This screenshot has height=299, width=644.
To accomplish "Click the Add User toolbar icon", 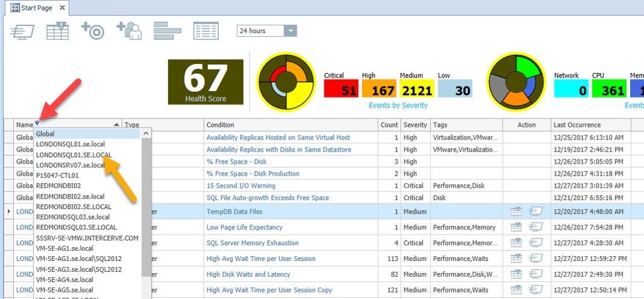I will pos(129,31).
